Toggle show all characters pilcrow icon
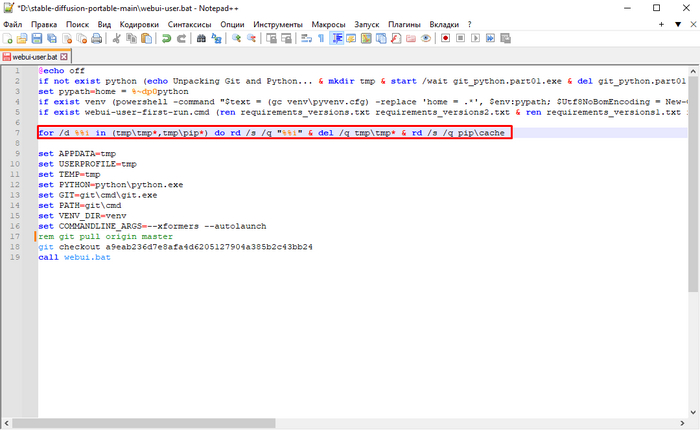The image size is (700, 430). (321, 38)
